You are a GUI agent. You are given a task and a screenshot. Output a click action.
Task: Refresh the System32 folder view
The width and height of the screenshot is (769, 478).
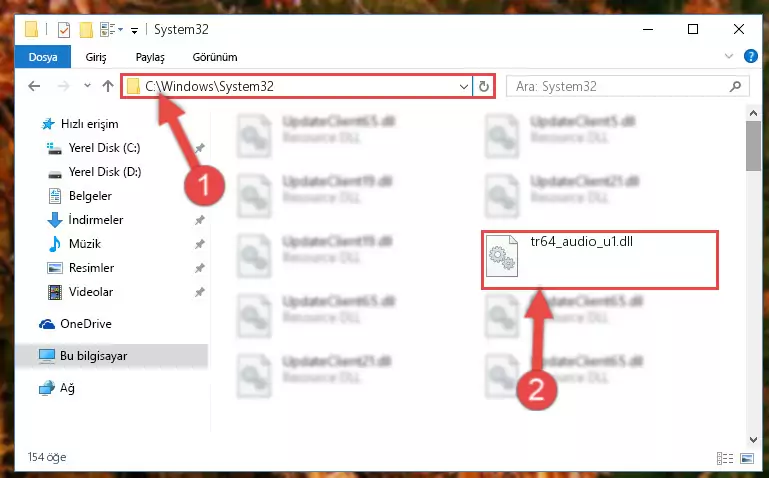(x=484, y=86)
